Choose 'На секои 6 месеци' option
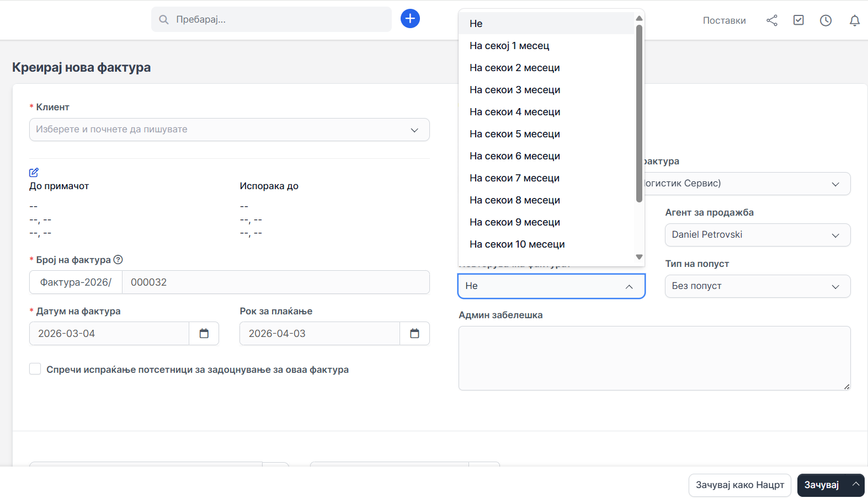Viewport: 868px width, 498px height. (x=514, y=156)
